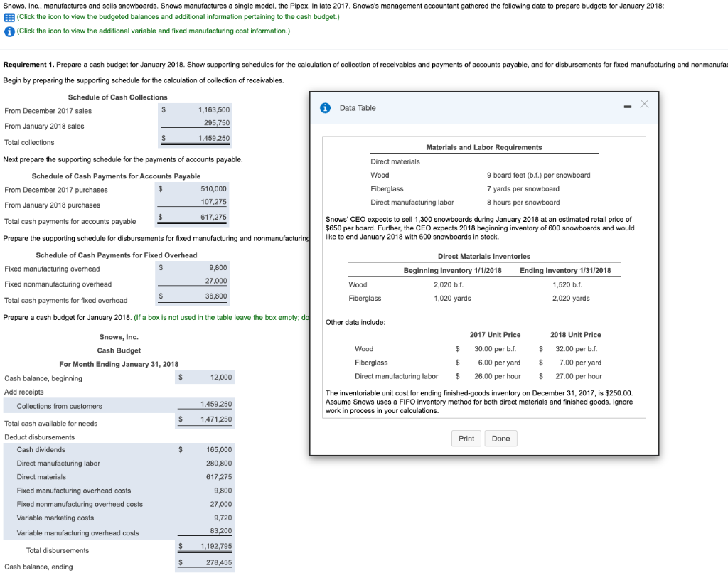The height and width of the screenshot is (578, 728).
Task: Click the Done button to dismiss the Data Table
Action: tap(500, 439)
